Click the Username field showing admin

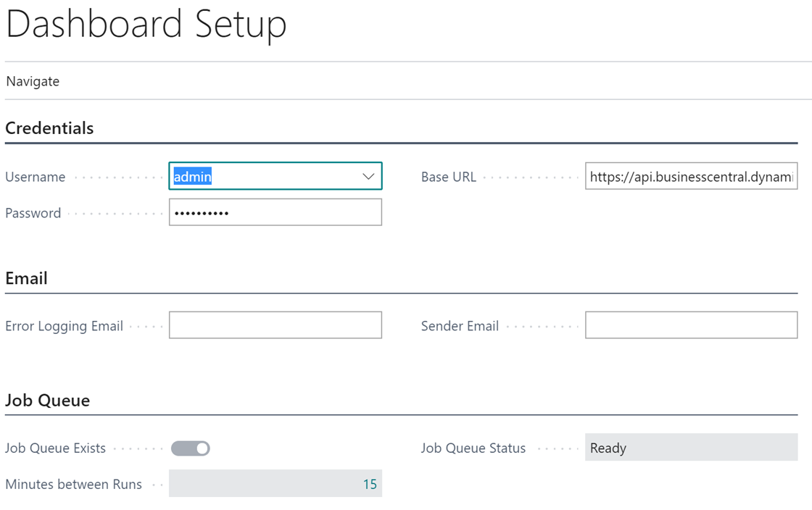[x=275, y=176]
